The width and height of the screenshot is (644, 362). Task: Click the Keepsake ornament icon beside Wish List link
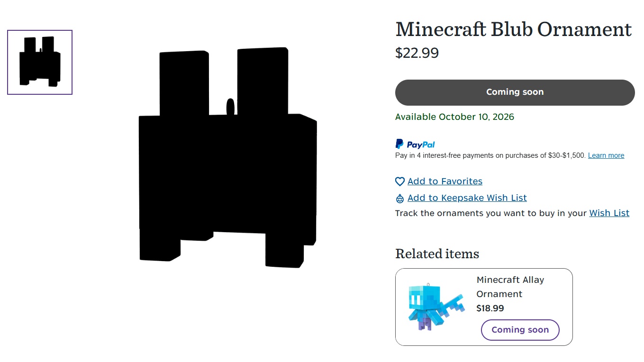(x=400, y=199)
